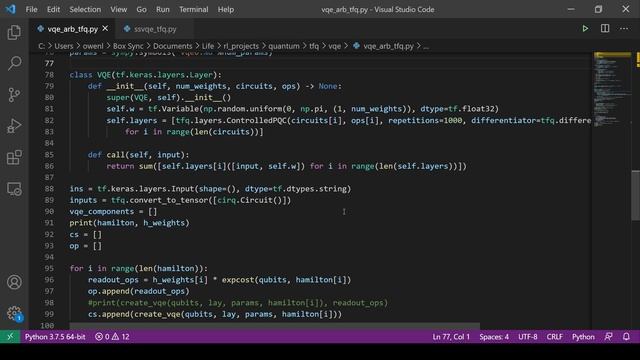
Task: Click 'for i in range(len(hamilton)):' line
Action: (x=138, y=269)
